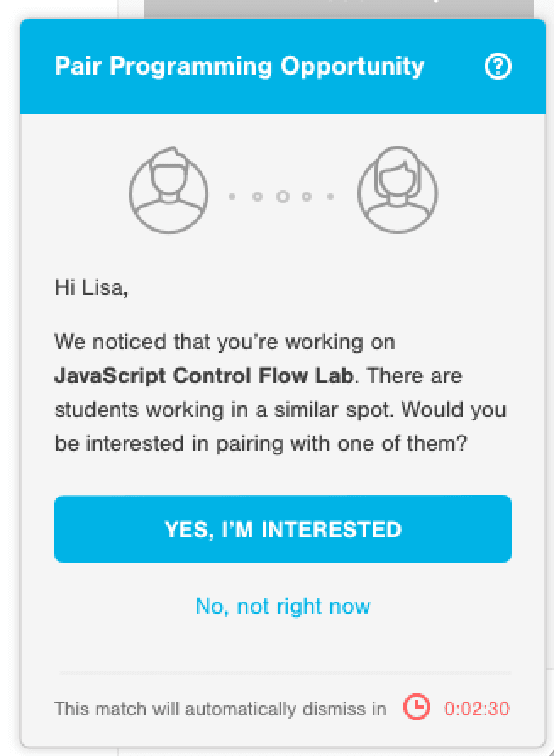
Task: Click the medium dot nearest the female avatar
Action: coord(307,197)
